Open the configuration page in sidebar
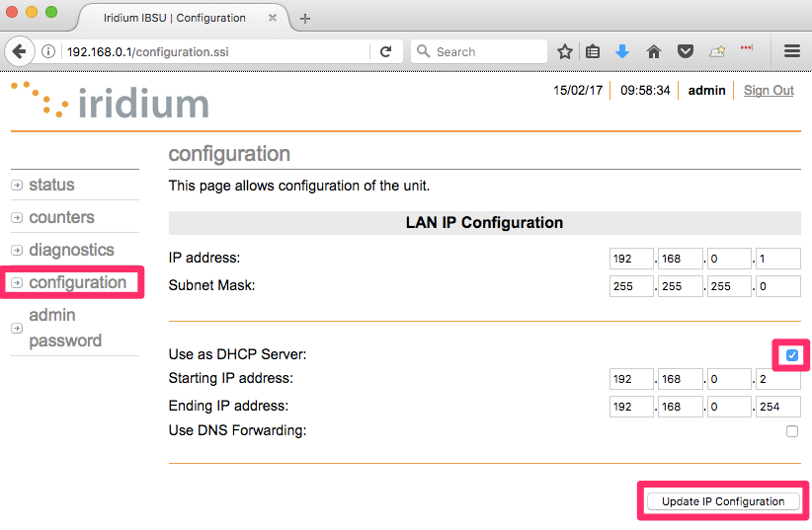This screenshot has height=530, width=812. coord(78,282)
